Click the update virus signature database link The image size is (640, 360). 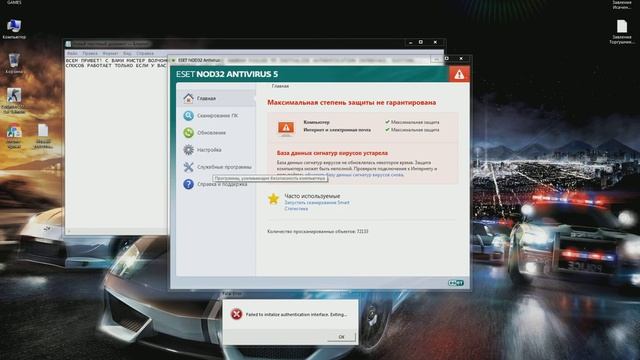click(x=365, y=175)
